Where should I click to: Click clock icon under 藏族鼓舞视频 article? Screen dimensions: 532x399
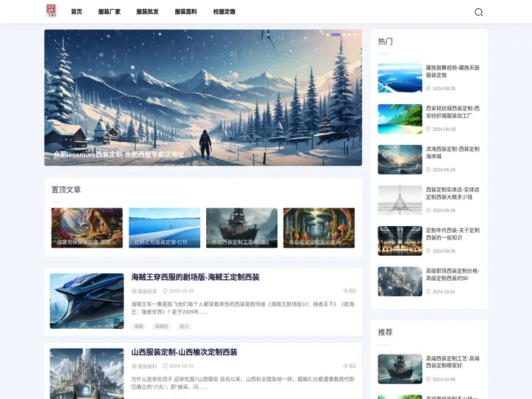tap(428, 88)
